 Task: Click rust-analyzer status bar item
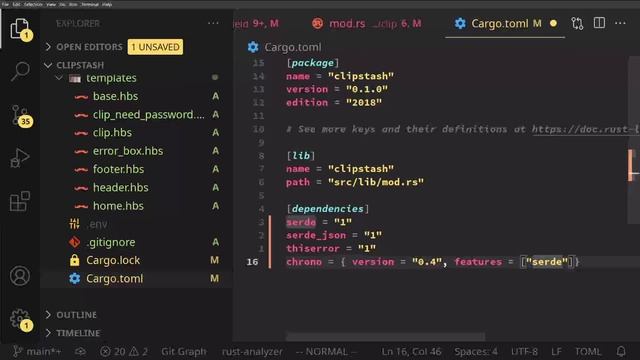pos(252,351)
